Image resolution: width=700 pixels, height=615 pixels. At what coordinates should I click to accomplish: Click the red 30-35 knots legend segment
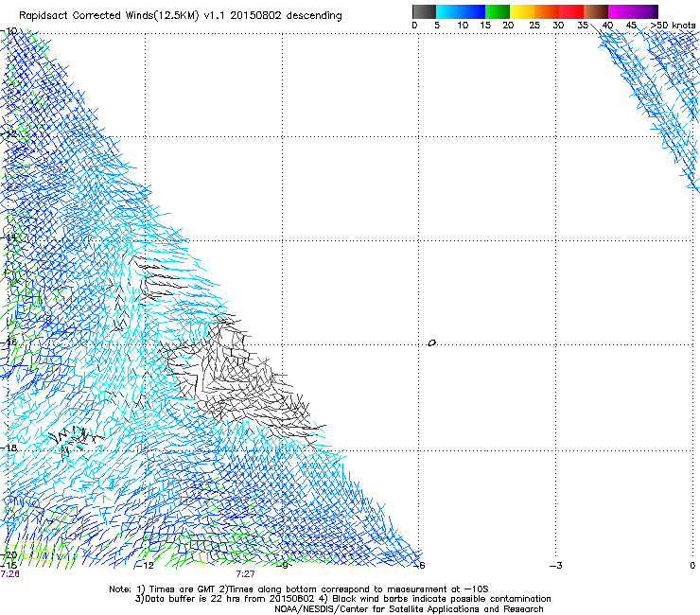(571, 11)
